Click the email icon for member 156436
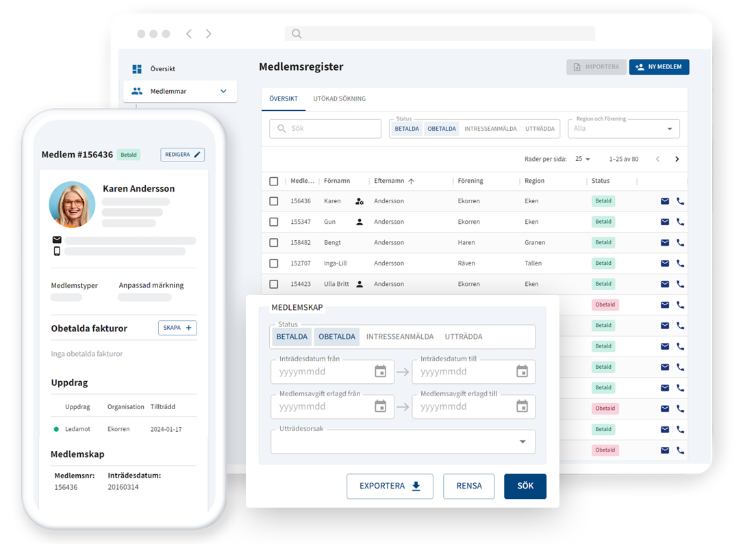The image size is (756, 544). point(664,201)
